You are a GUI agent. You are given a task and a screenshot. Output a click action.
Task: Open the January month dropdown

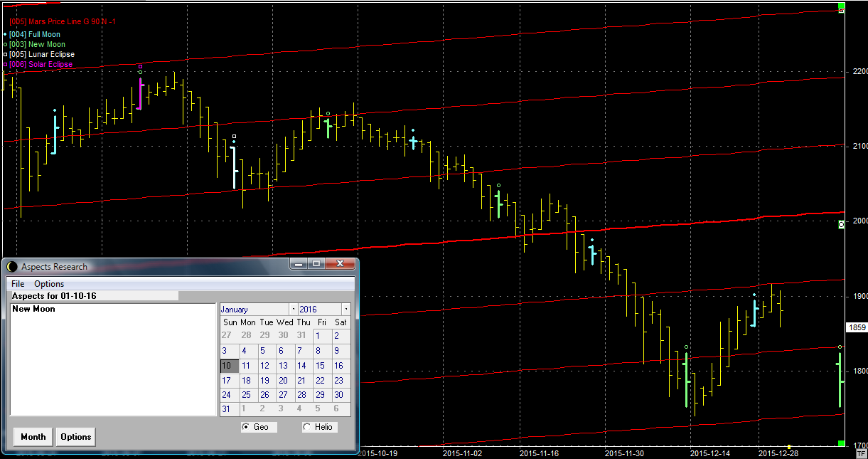point(293,310)
